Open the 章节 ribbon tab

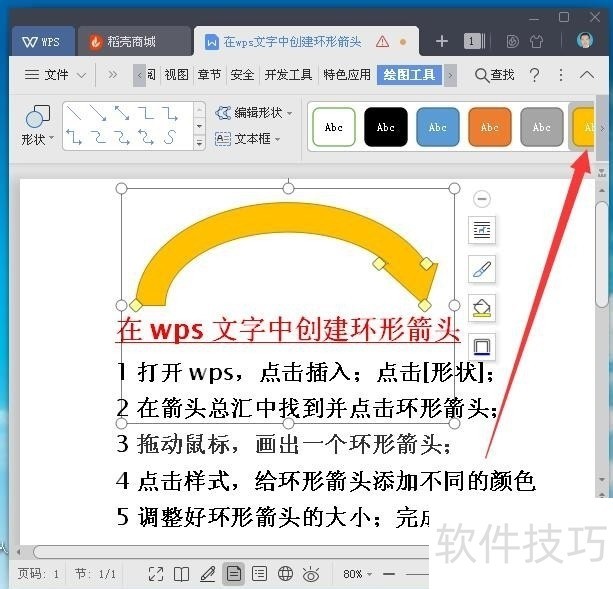(209, 74)
